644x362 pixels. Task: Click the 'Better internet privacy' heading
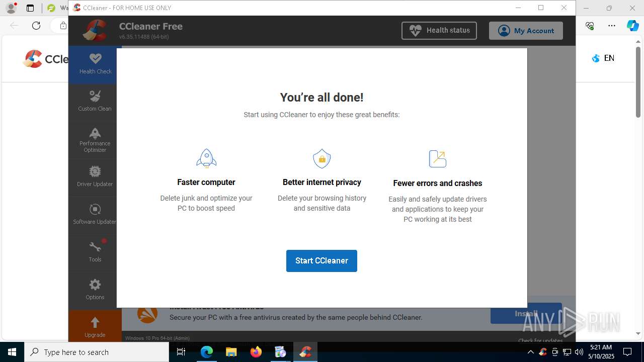point(322,182)
